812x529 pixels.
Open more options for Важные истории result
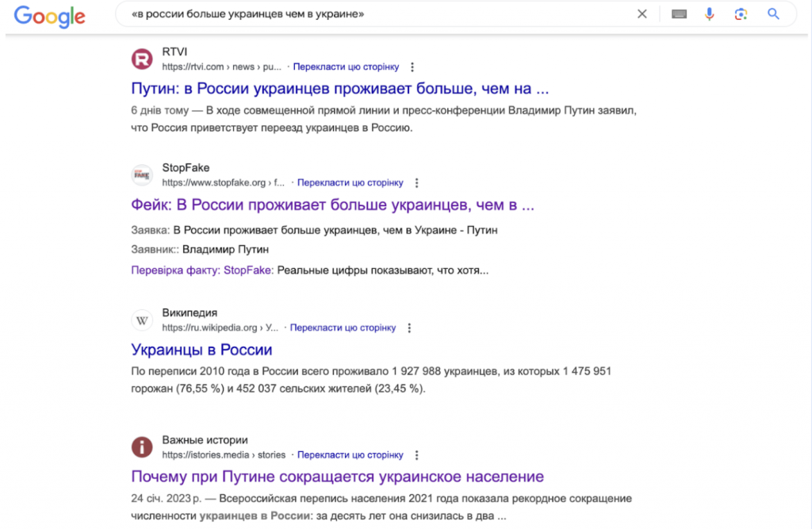(417, 455)
